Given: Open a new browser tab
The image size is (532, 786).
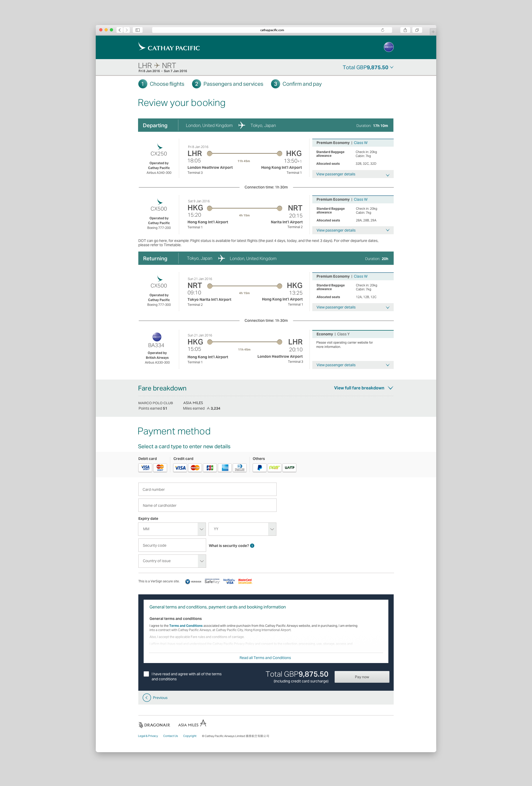Looking at the screenshot, I should pos(433,32).
